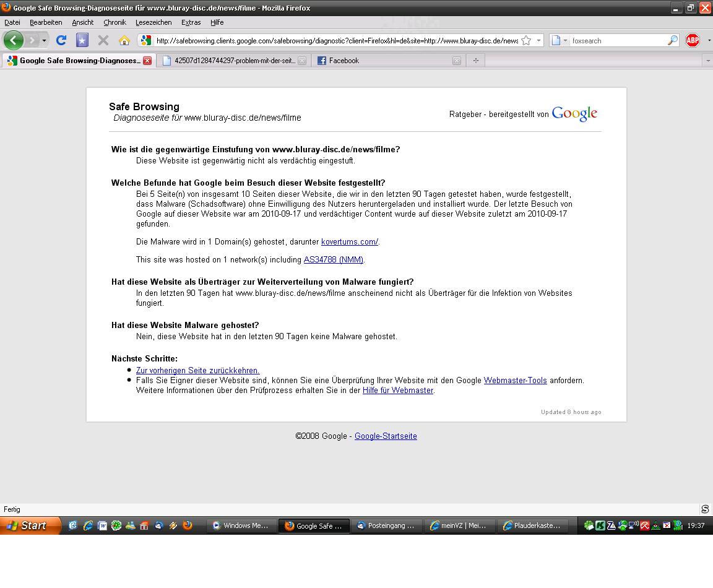Click the Adblock Plus ABP icon

pos(693,40)
